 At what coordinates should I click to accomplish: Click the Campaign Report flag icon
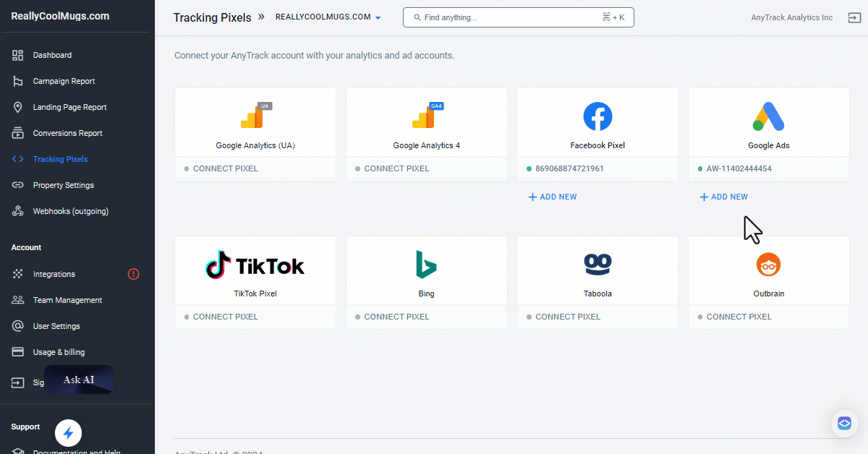pos(18,81)
